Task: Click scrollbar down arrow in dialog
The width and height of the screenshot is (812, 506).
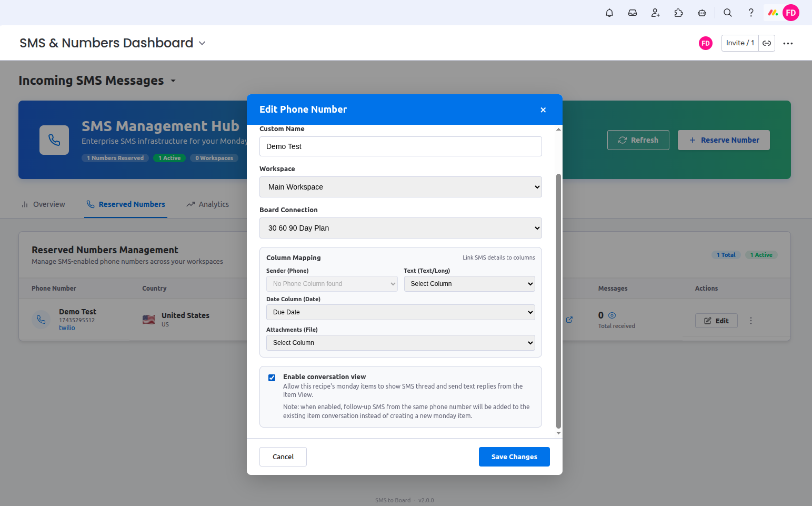Action: click(x=558, y=433)
